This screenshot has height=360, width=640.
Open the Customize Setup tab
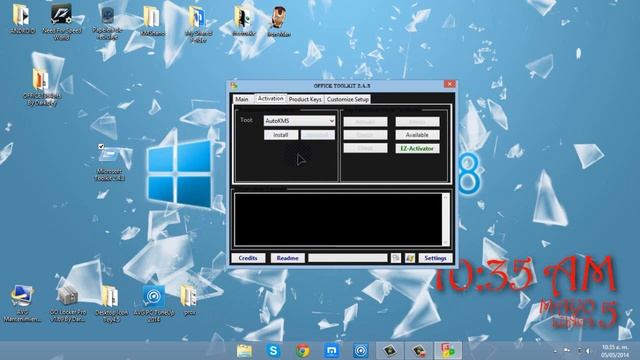pyautogui.click(x=348, y=99)
